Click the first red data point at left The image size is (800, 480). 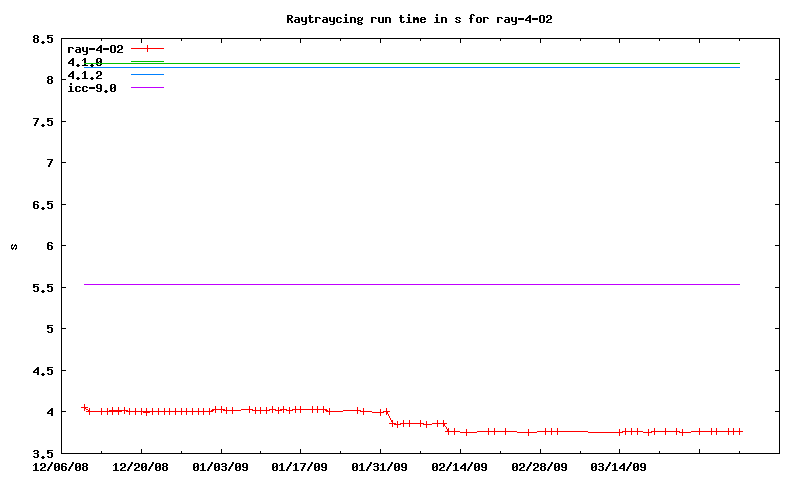click(x=84, y=407)
